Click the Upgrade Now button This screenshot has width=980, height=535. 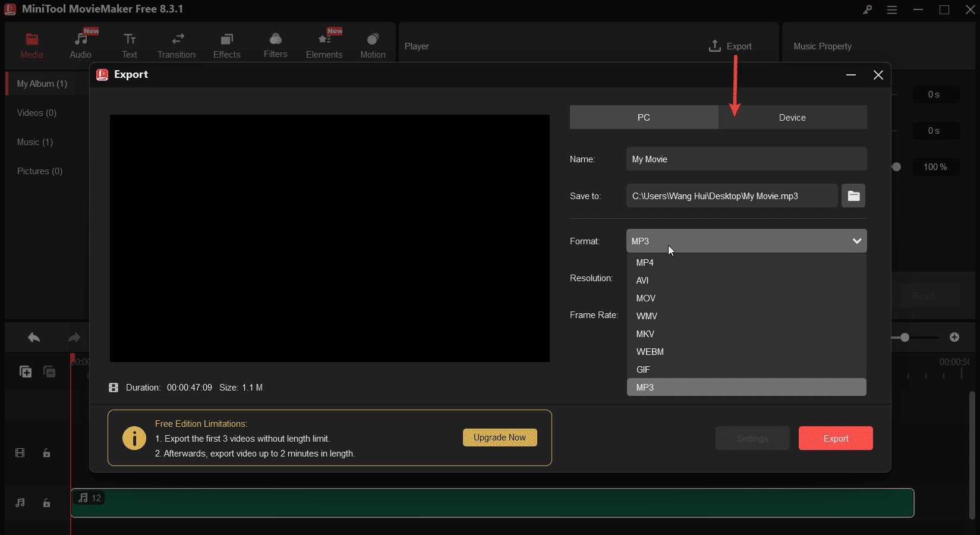pyautogui.click(x=499, y=438)
